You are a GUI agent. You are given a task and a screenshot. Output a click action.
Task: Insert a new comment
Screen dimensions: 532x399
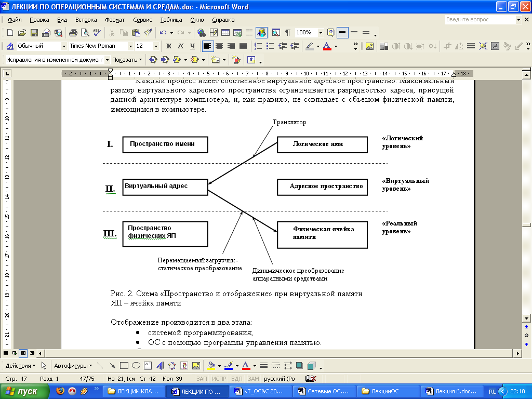[x=216, y=60]
